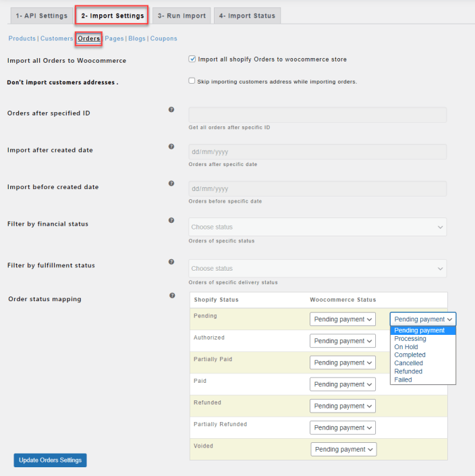
Task: Open Woocommerce status dropdown for Voided row
Action: tap(343, 449)
